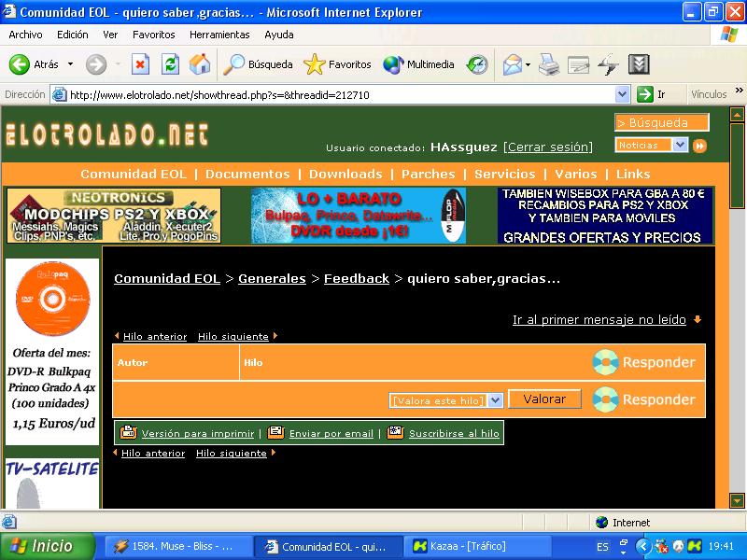The width and height of the screenshot is (747, 560).
Task: Click the orange go arrow next to Noticias
Action: click(699, 146)
